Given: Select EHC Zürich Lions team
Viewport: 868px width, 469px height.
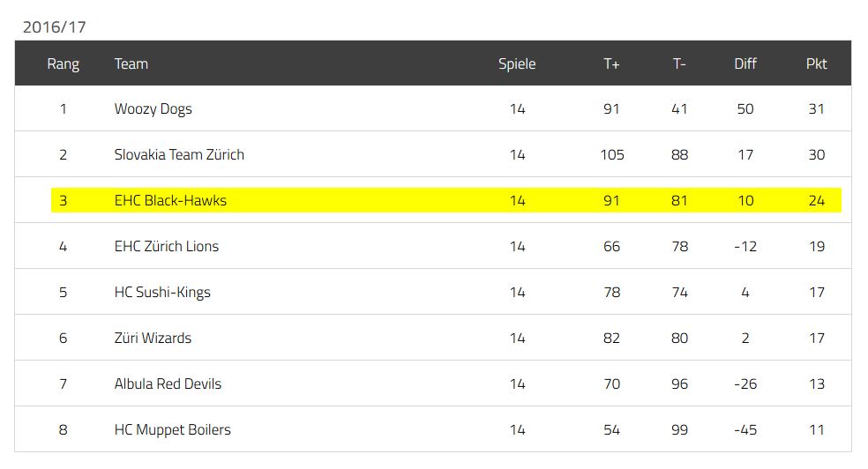Looking at the screenshot, I should pos(167,247).
